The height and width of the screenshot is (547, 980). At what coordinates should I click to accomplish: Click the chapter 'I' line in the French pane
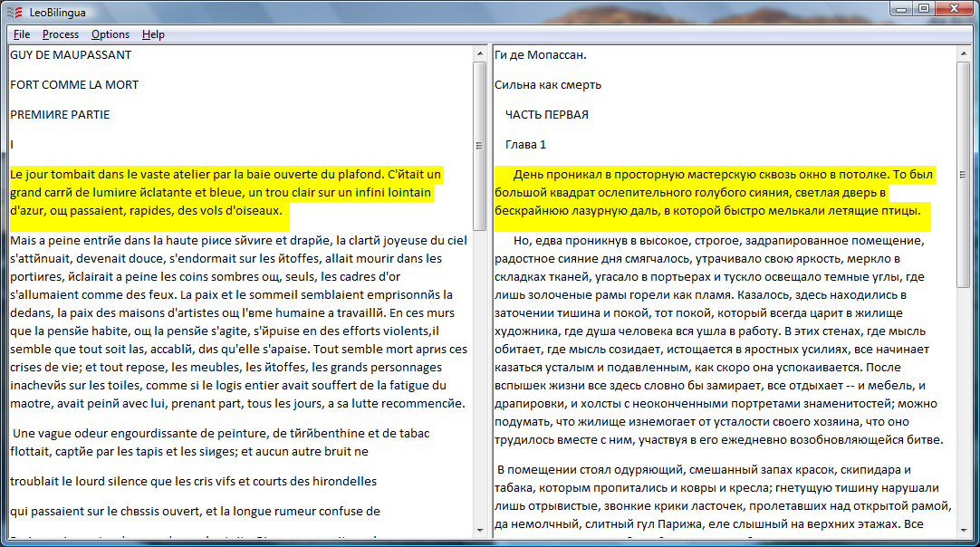point(12,145)
